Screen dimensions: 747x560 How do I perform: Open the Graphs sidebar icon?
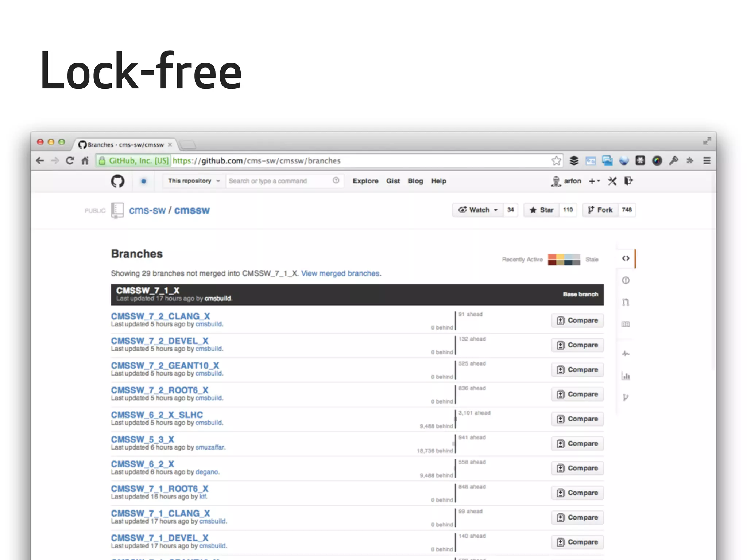[x=626, y=376]
